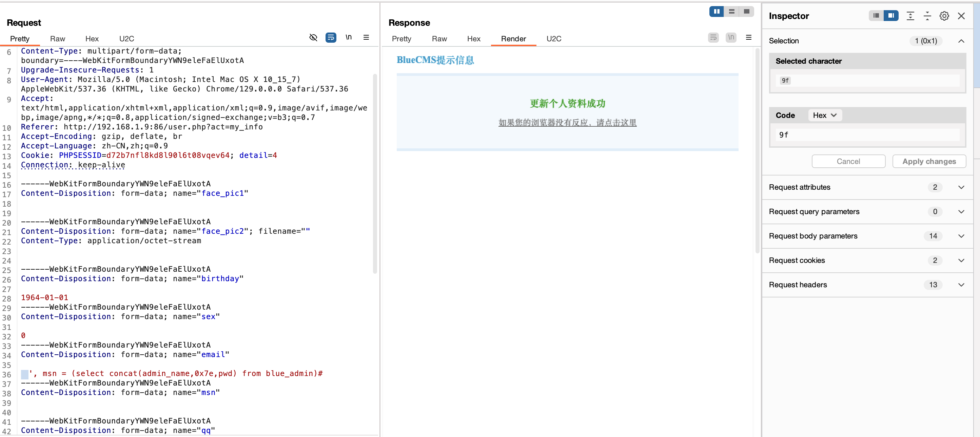Expand all Inspector sections icon
This screenshot has width=980, height=437.
pyautogui.click(x=910, y=16)
